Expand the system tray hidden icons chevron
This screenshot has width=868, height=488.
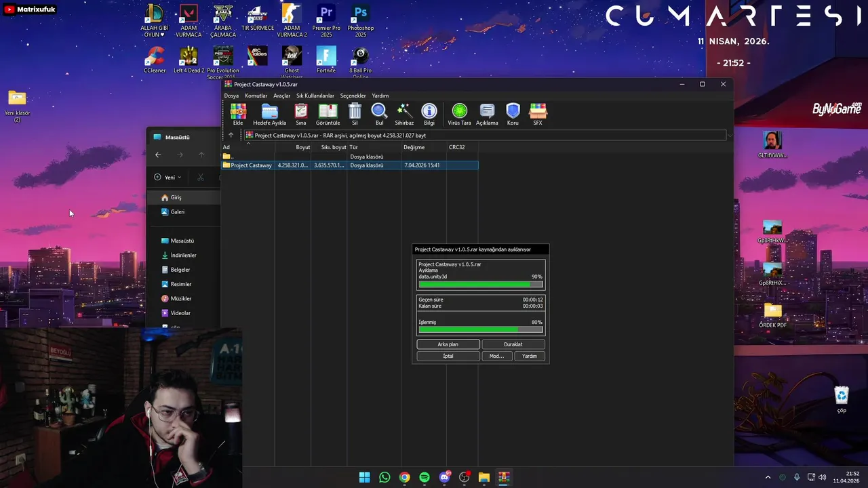768,477
